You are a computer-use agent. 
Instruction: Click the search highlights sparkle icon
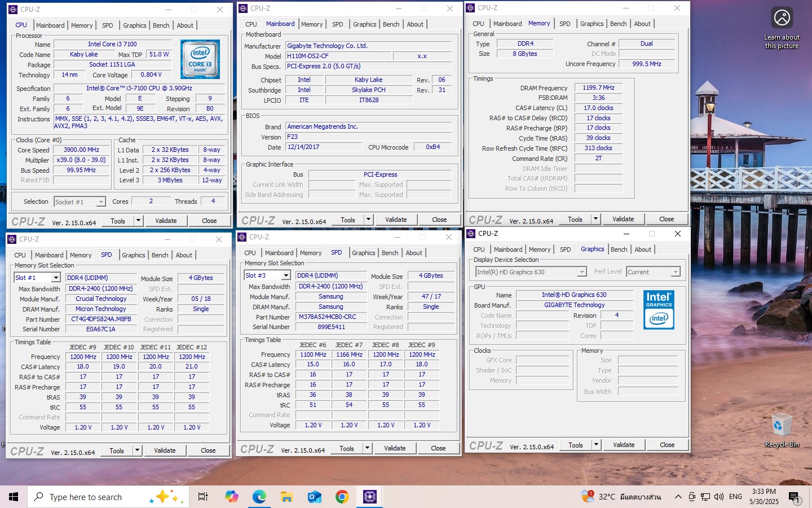tap(166, 497)
